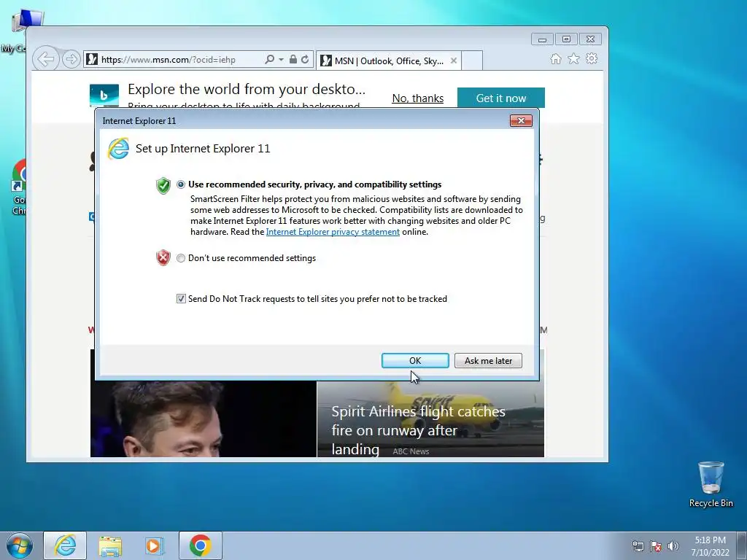Close the Internet Explorer 11 dialog
Image resolution: width=747 pixels, height=560 pixels.
coord(521,120)
